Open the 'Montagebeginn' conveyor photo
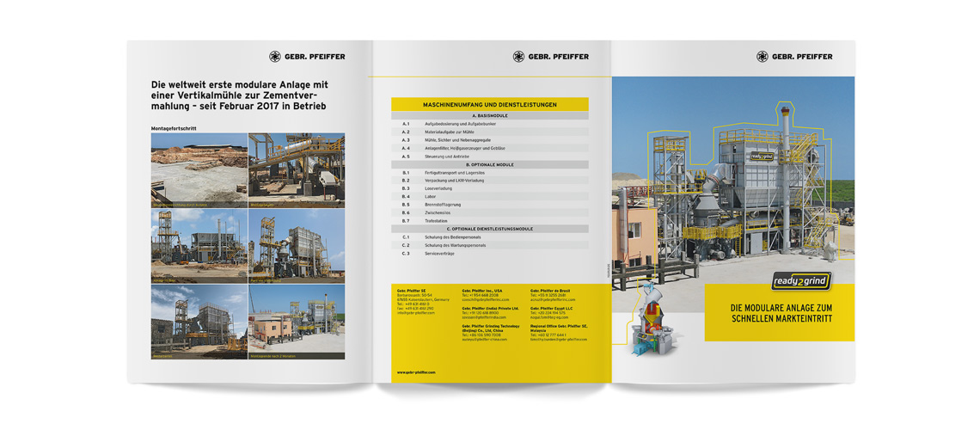The width and height of the screenshot is (980, 430). pos(297,170)
